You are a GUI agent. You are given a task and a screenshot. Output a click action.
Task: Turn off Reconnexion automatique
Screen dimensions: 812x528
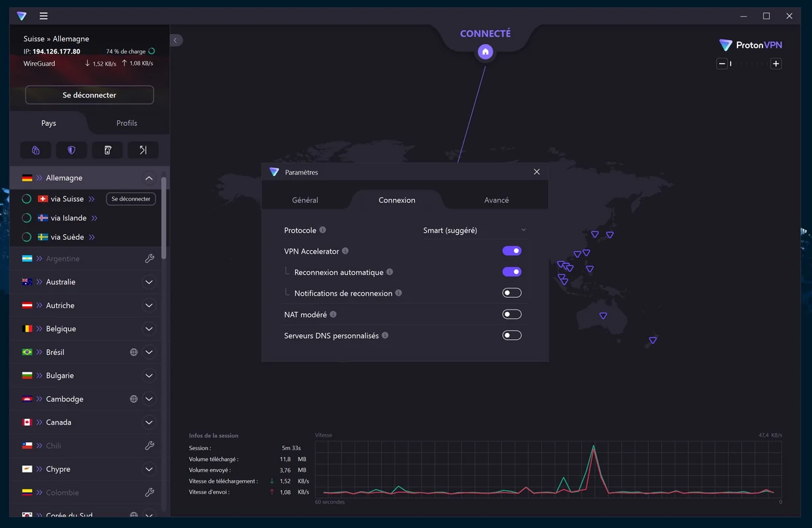click(512, 272)
